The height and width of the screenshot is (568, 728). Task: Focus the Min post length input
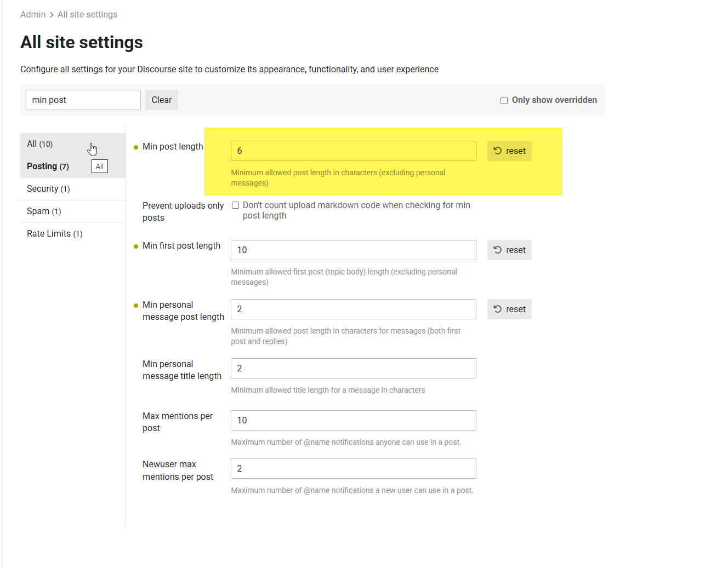[353, 151]
